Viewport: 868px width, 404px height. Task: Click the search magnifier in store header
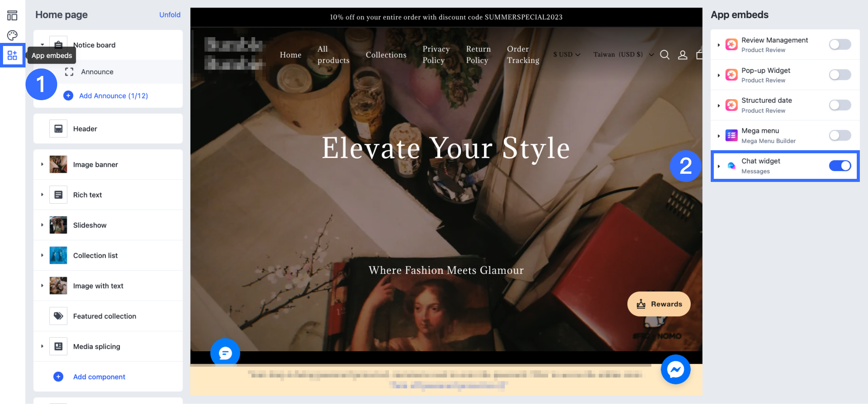click(x=664, y=55)
